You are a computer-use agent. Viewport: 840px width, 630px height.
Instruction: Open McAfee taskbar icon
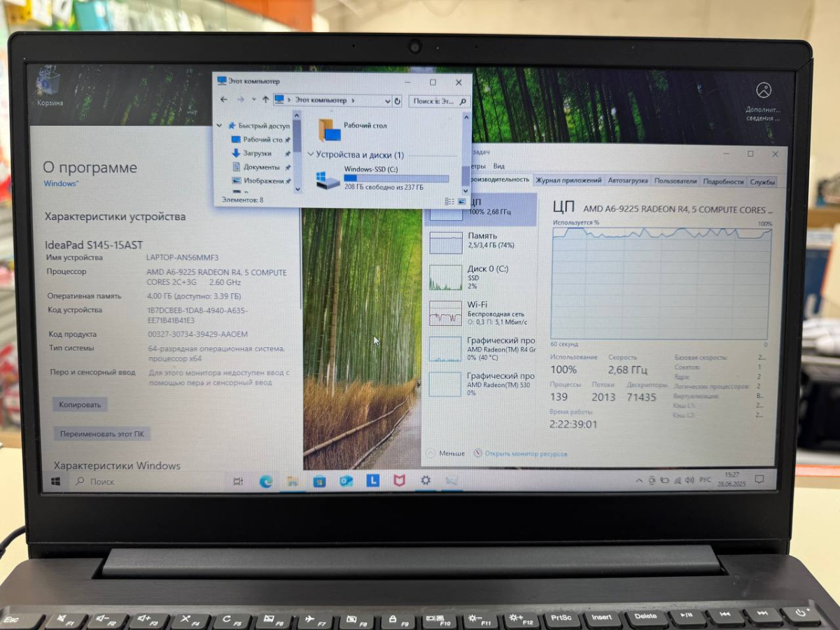[x=399, y=481]
